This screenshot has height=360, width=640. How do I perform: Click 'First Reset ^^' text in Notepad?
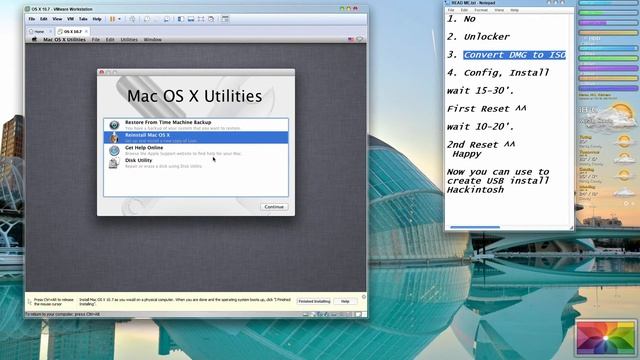(x=487, y=109)
